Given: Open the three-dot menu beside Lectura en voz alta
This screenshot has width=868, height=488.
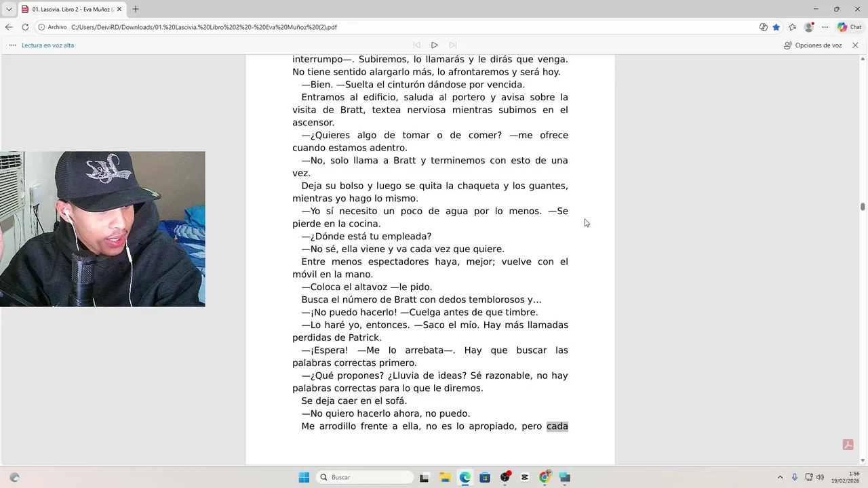Looking at the screenshot, I should [x=12, y=45].
